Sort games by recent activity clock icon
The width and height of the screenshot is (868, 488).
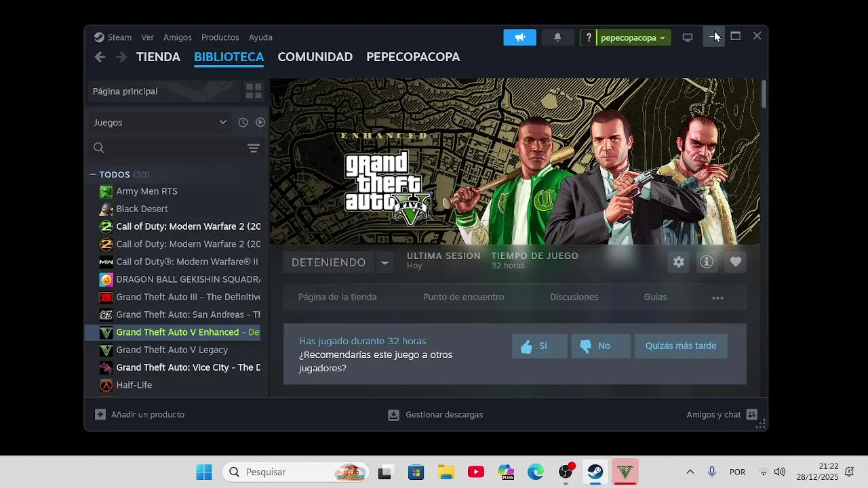(x=243, y=123)
